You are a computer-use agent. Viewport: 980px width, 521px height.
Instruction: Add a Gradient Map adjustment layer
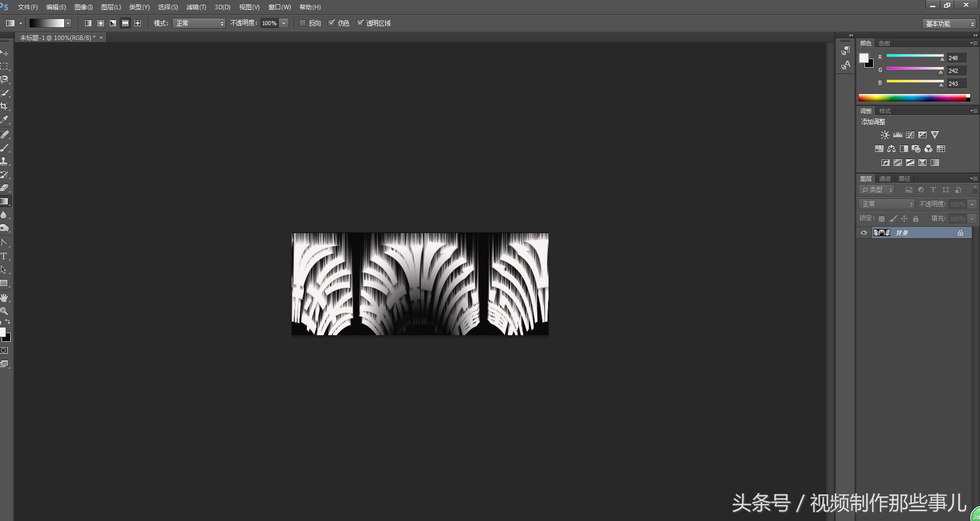(x=935, y=163)
